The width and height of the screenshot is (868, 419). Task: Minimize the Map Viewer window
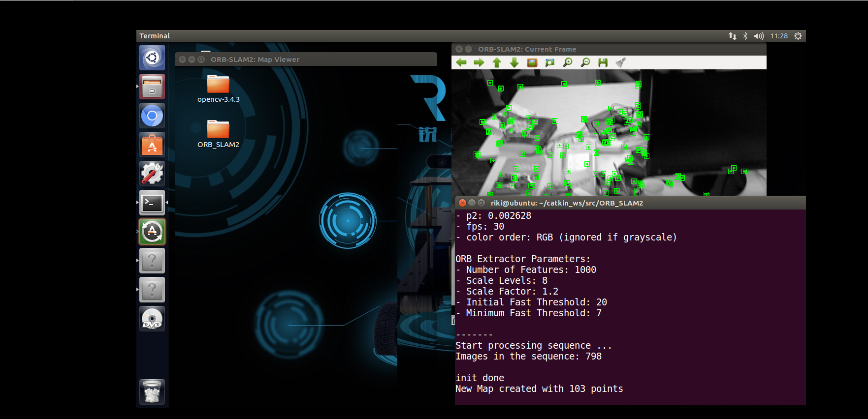192,59
